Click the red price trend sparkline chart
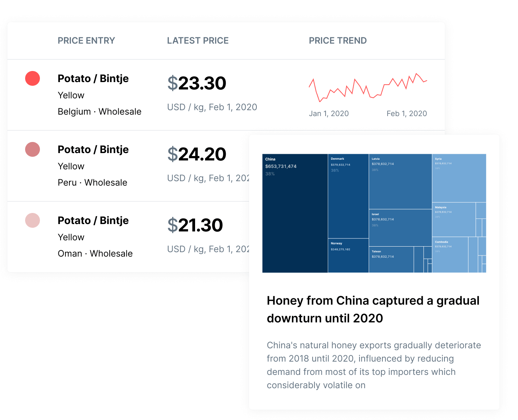The height and width of the screenshot is (420, 518). (368, 88)
